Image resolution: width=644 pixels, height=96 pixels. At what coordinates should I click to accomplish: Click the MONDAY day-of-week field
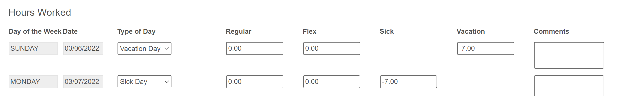33,82
